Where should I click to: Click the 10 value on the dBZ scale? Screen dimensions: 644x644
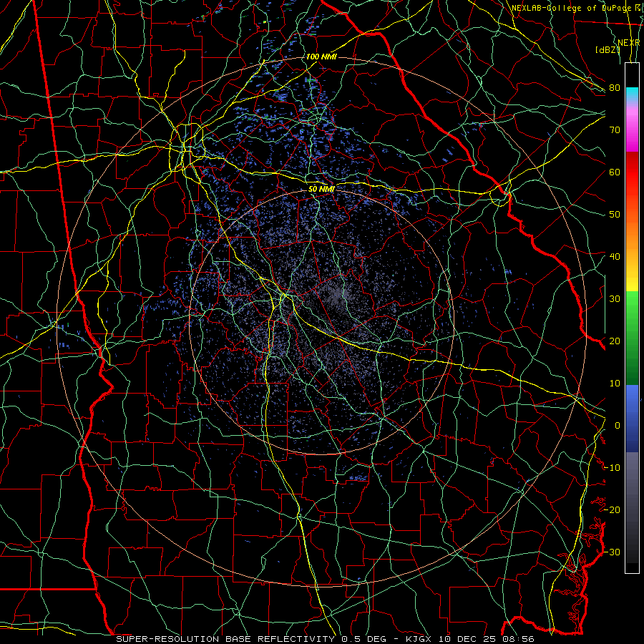tap(615, 384)
